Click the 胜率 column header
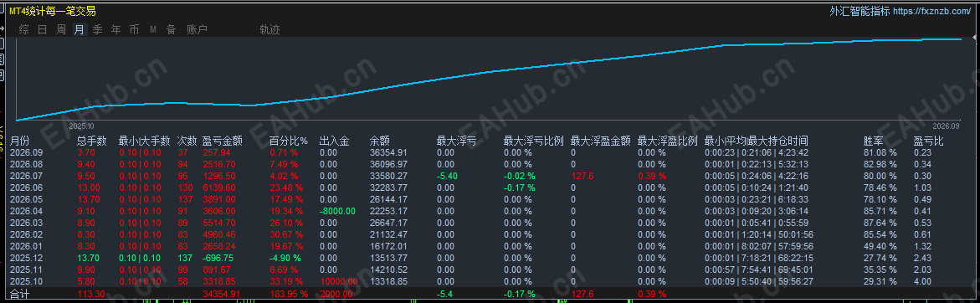 point(873,141)
